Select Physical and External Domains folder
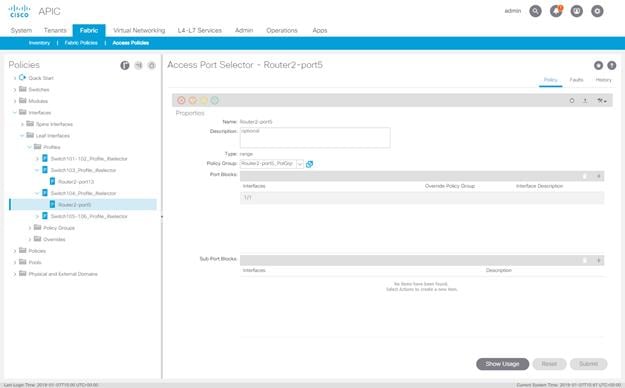 [63, 274]
